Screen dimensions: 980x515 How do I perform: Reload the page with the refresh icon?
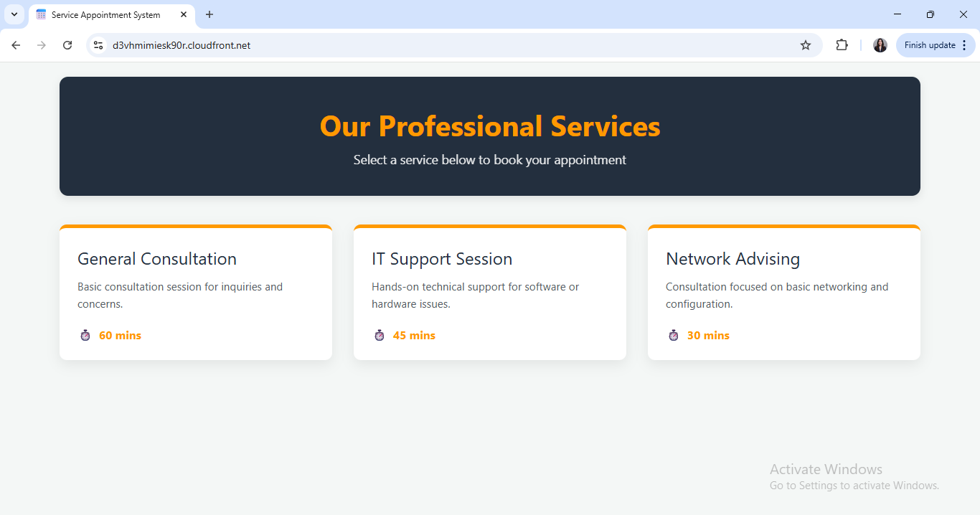67,45
